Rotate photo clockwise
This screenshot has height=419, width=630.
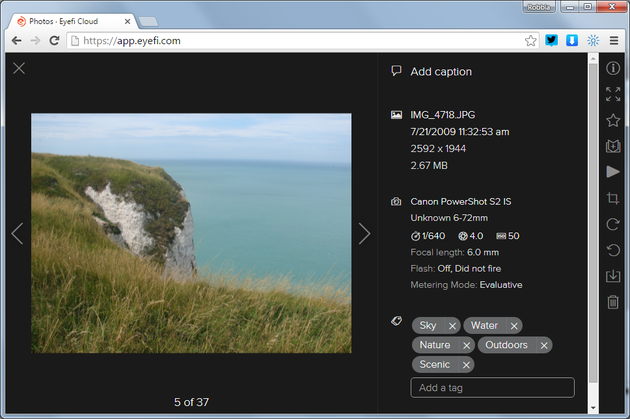coord(613,224)
